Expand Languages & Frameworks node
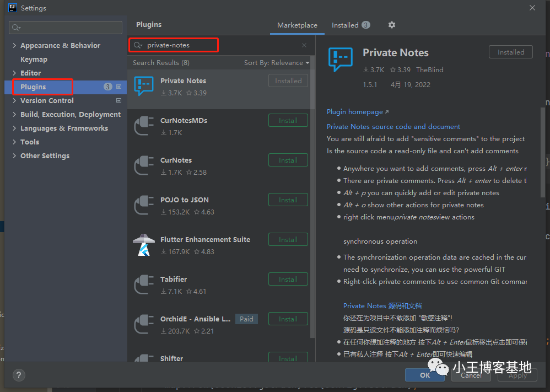550x392 pixels. click(x=14, y=128)
